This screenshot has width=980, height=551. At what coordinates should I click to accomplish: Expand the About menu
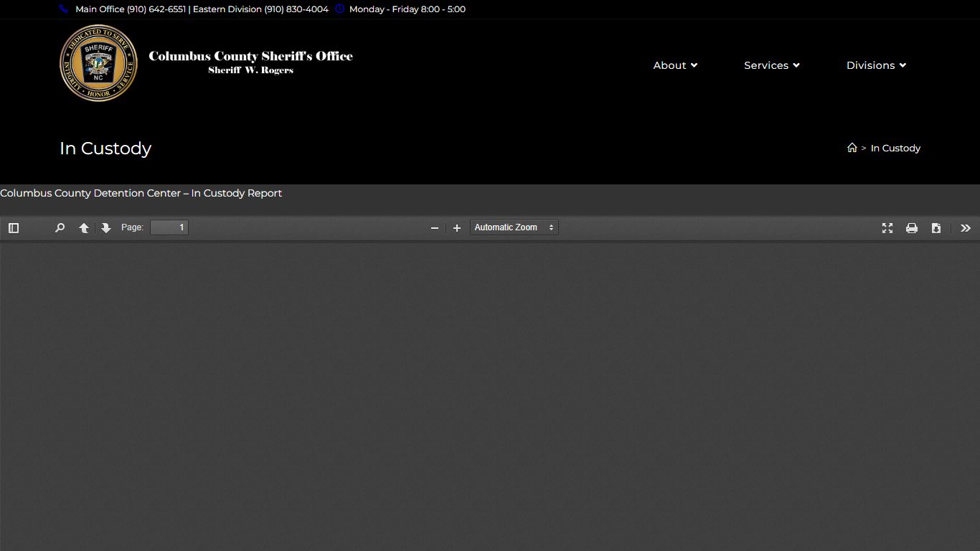click(675, 65)
